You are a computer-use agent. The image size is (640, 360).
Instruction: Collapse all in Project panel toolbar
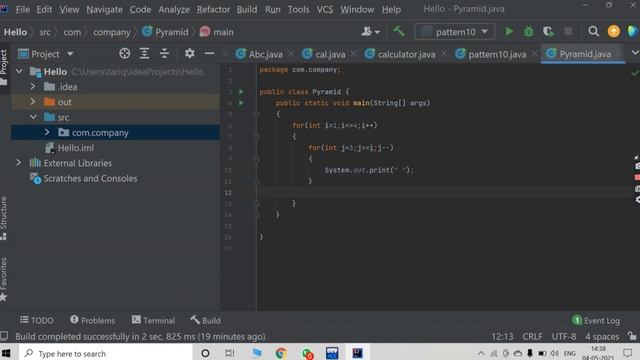pos(164,53)
